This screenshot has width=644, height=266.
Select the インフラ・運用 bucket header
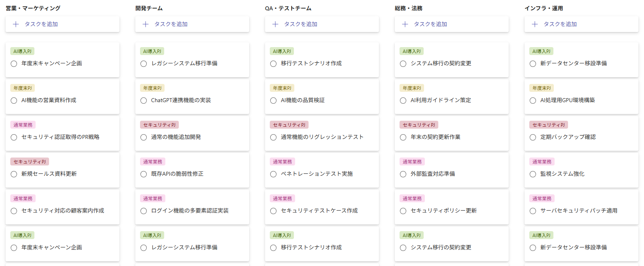[544, 8]
